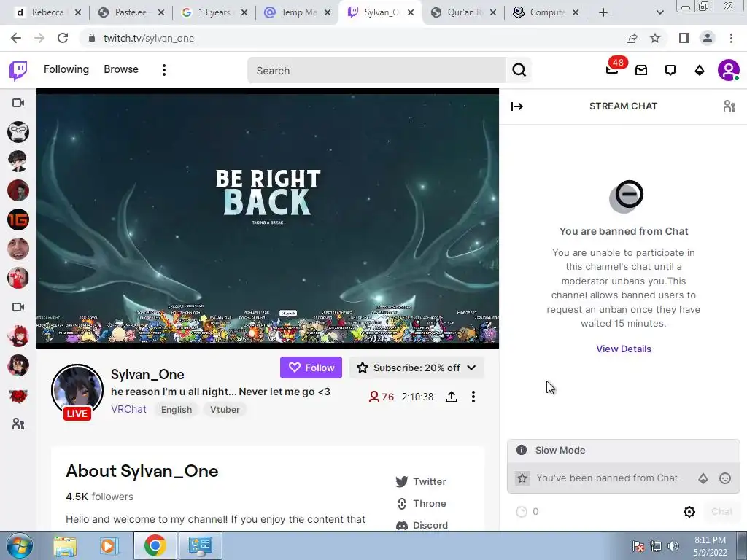Open the tab search dropdown chevron
The height and width of the screenshot is (560, 747).
659,13
